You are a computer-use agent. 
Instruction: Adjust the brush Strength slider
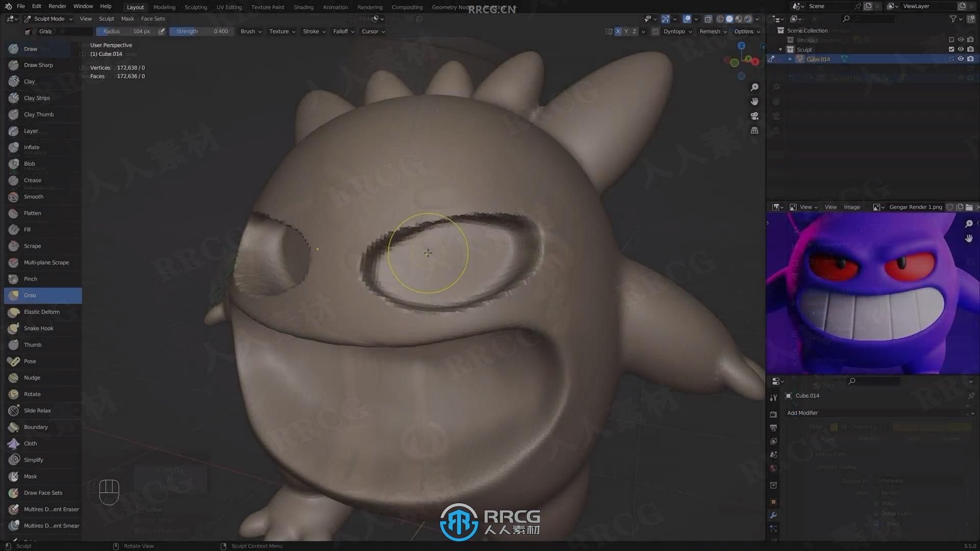[202, 32]
